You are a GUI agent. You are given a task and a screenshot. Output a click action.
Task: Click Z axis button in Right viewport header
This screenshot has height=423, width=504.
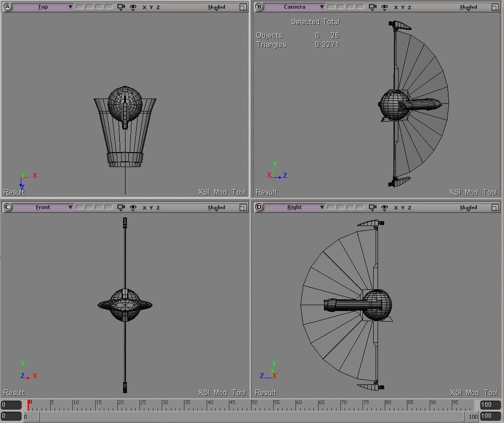409,208
